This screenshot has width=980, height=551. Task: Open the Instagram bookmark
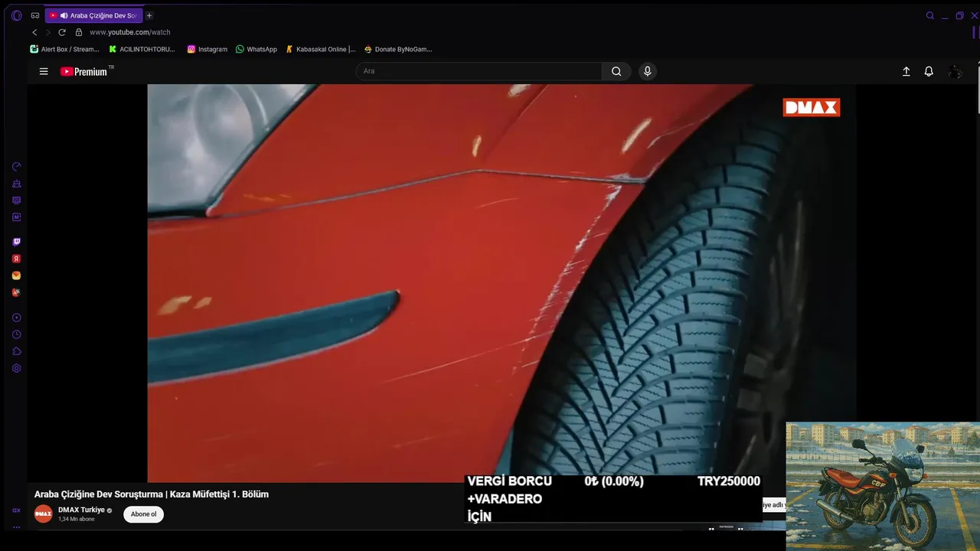pos(207,49)
